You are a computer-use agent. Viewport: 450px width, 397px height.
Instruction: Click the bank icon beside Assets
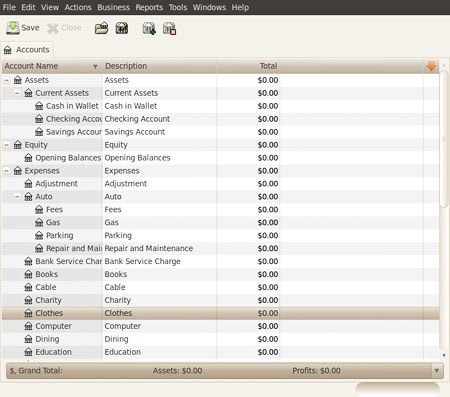pyautogui.click(x=18, y=80)
